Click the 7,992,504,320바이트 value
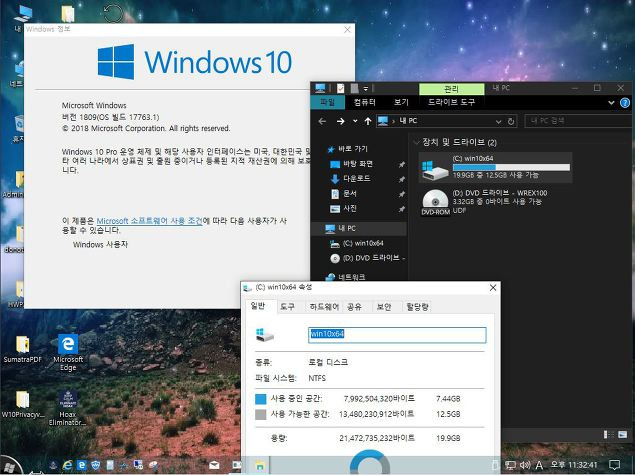This screenshot has height=475, width=635. tap(379, 398)
